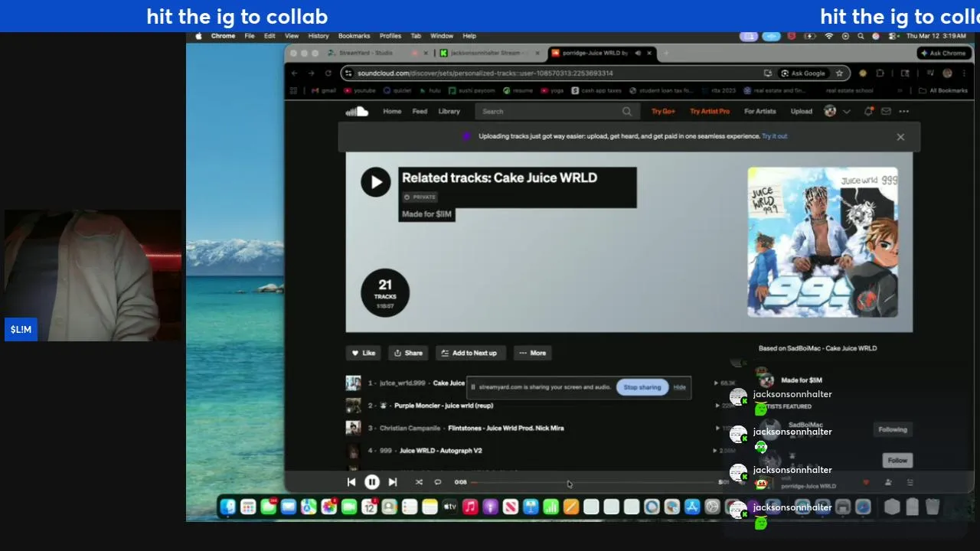Click Ask Google in address bar
Image resolution: width=980 pixels, height=551 pixels.
point(802,73)
